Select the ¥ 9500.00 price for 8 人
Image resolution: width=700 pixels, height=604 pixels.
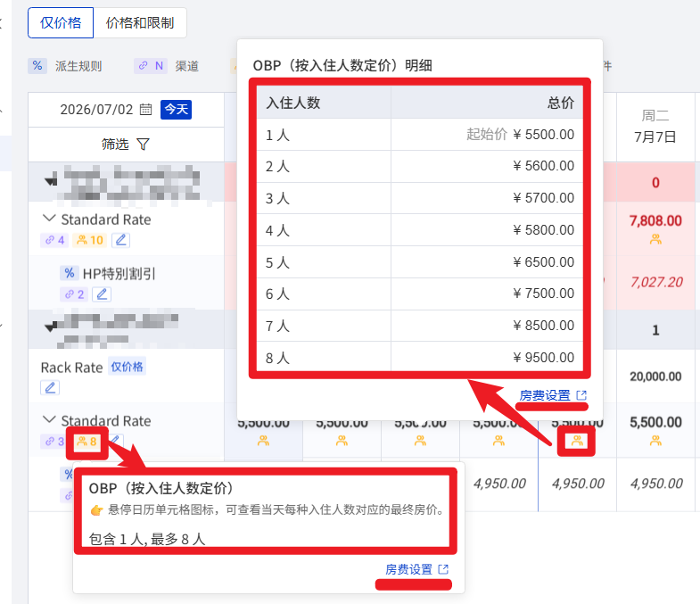pos(543,358)
